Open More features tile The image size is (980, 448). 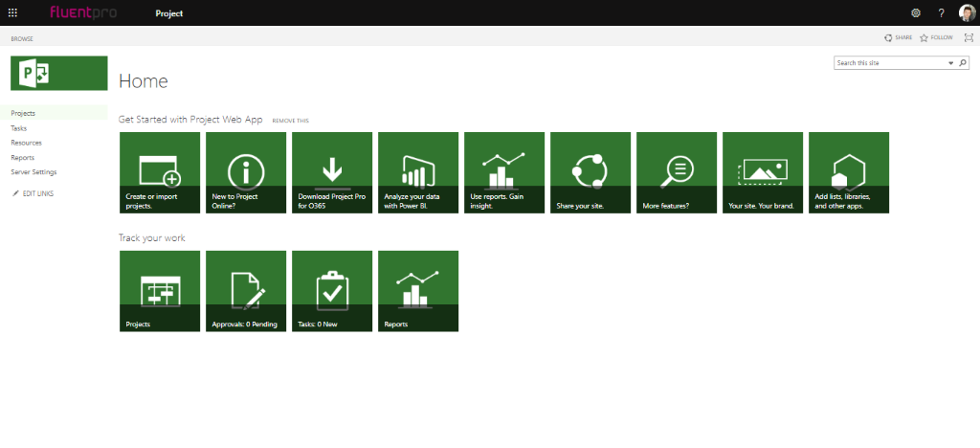[x=677, y=172]
